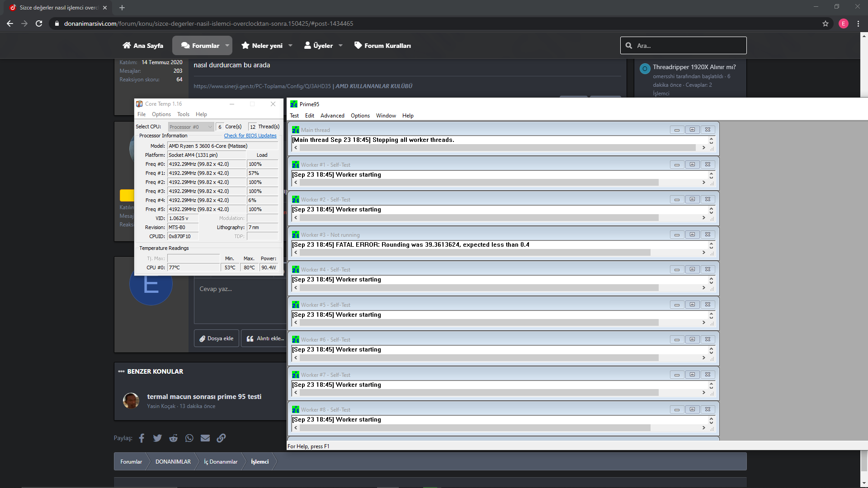The height and width of the screenshot is (488, 868).
Task: Open the Tools menu in Core Temp
Action: (183, 114)
